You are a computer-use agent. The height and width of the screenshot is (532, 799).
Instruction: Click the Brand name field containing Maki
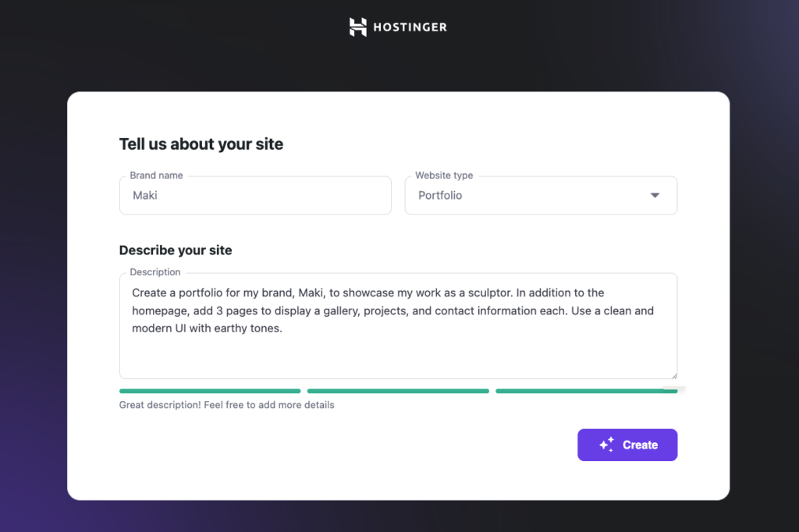coord(255,196)
